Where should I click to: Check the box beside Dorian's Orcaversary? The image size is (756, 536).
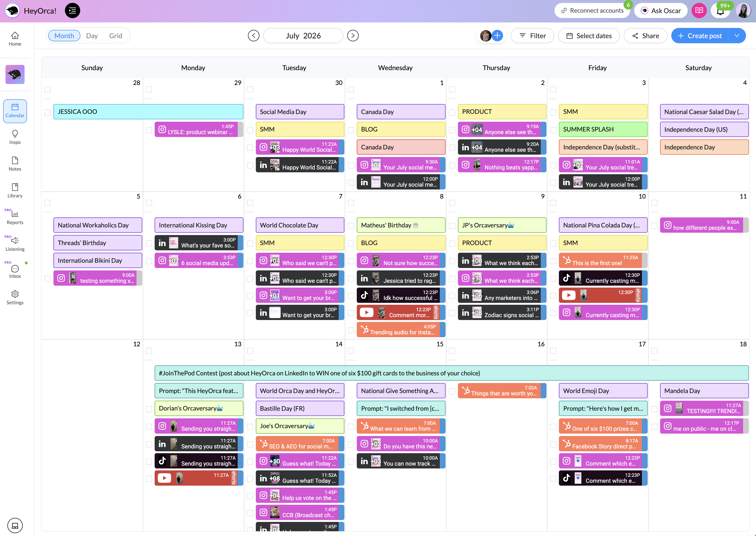[x=149, y=409]
